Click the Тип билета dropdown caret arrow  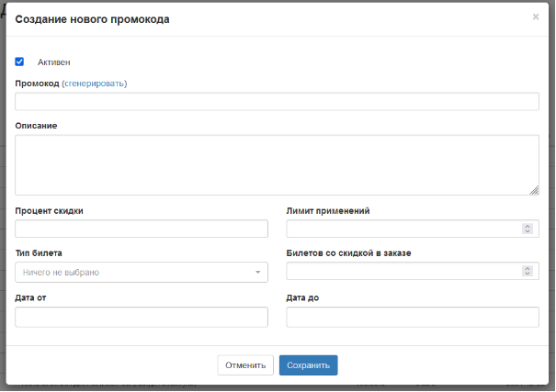(x=257, y=273)
